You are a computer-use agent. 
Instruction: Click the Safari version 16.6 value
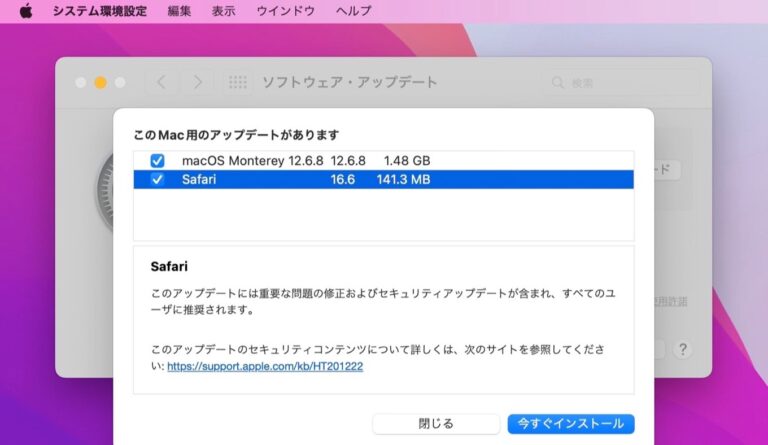pos(342,179)
